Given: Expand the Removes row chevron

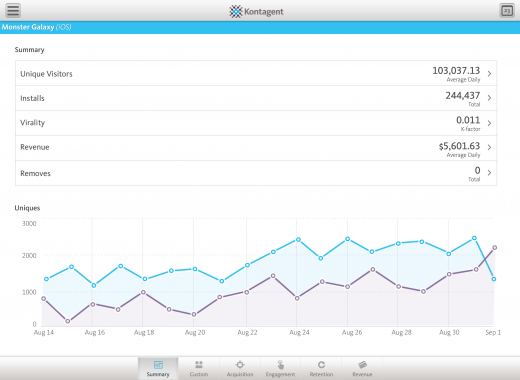Looking at the screenshot, I should pos(489,173).
